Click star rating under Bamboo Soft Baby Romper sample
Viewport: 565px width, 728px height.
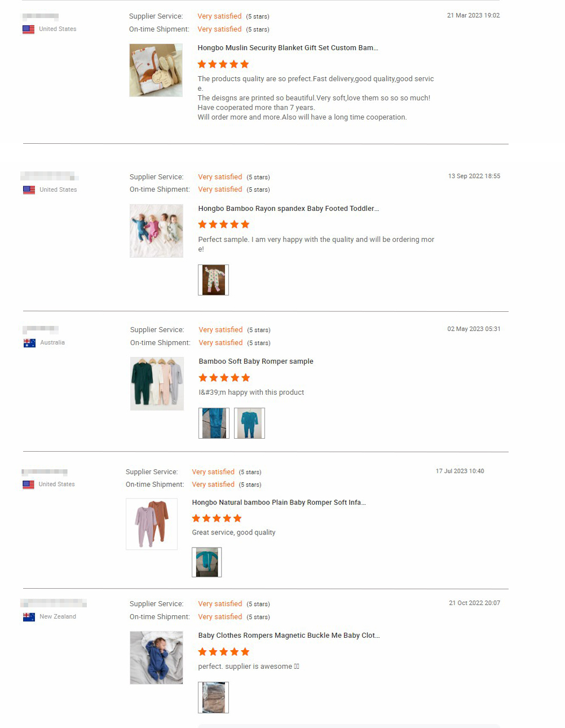point(224,378)
